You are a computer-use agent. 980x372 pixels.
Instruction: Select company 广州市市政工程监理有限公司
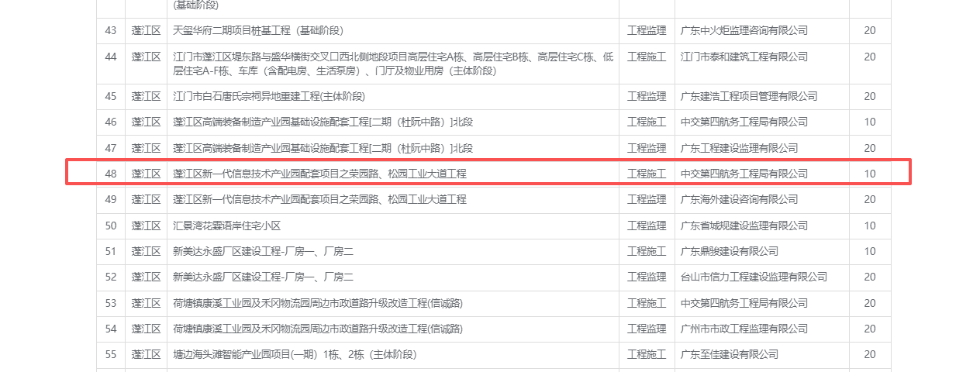(744, 329)
